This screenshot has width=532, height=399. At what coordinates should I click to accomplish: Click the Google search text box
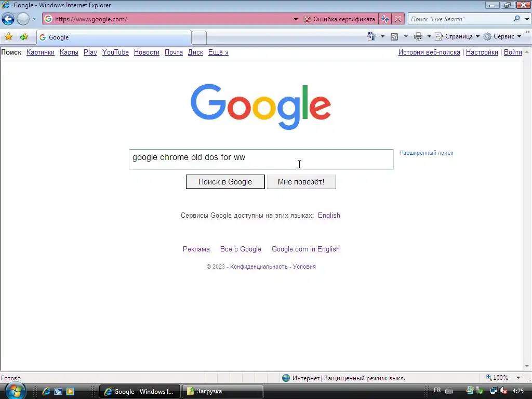[261, 159]
